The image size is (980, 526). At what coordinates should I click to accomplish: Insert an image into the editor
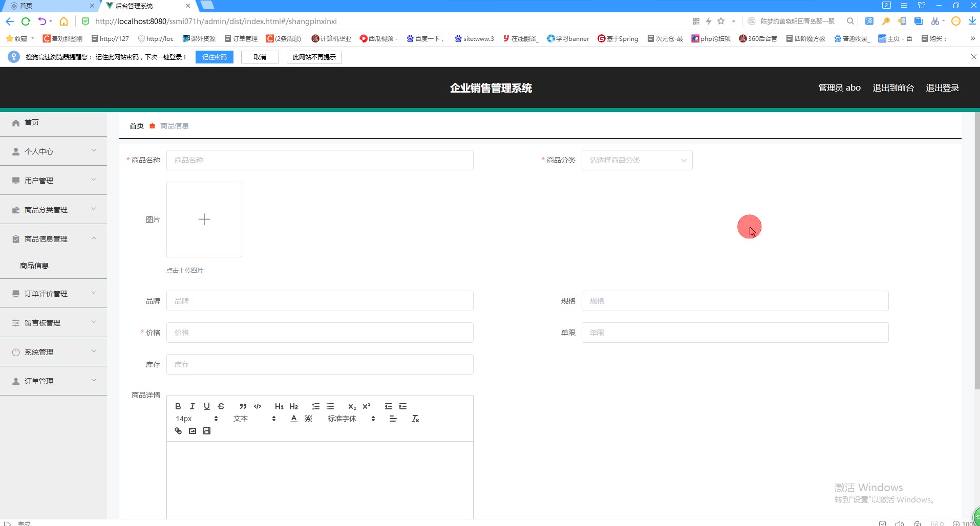pos(192,431)
